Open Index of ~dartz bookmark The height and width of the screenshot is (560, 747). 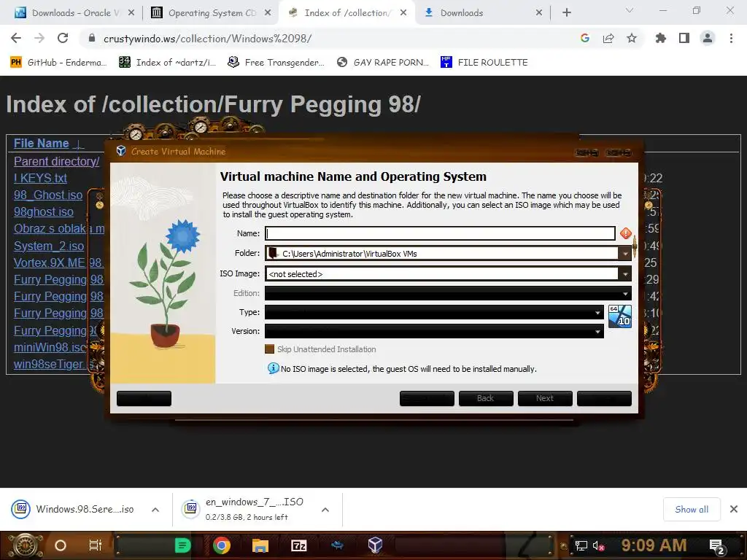coord(168,63)
